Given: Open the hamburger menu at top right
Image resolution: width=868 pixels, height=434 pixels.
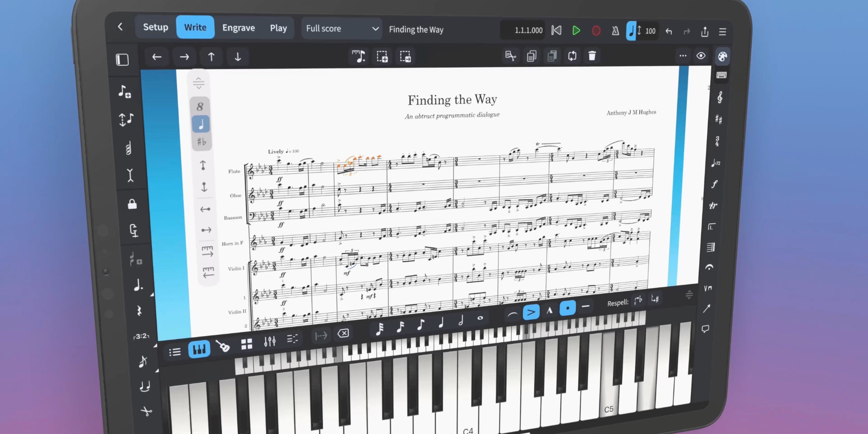Looking at the screenshot, I should point(722,32).
